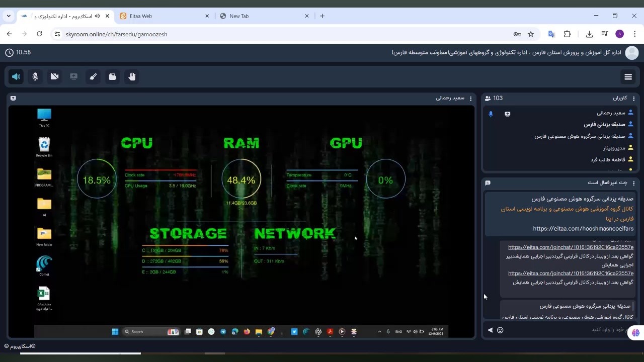Open users panel three-dot options menu
644x362 pixels.
coord(633,99)
